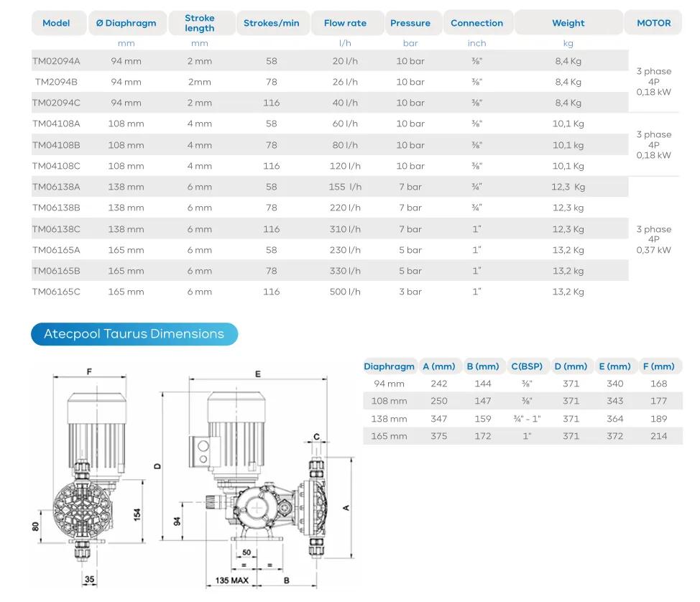Click the Atecpool Taurus Dimensions heading badge

tap(134, 334)
